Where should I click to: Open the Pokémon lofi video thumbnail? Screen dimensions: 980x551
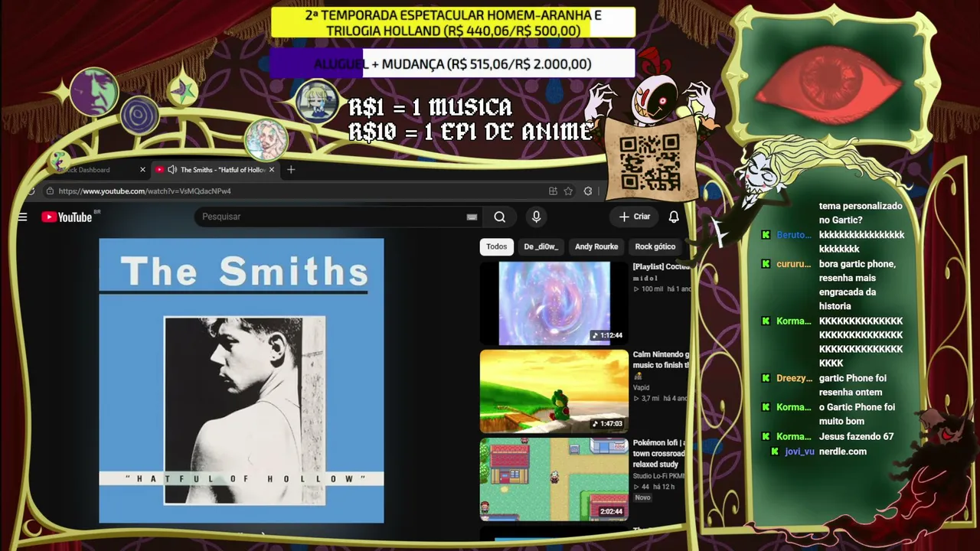click(554, 479)
